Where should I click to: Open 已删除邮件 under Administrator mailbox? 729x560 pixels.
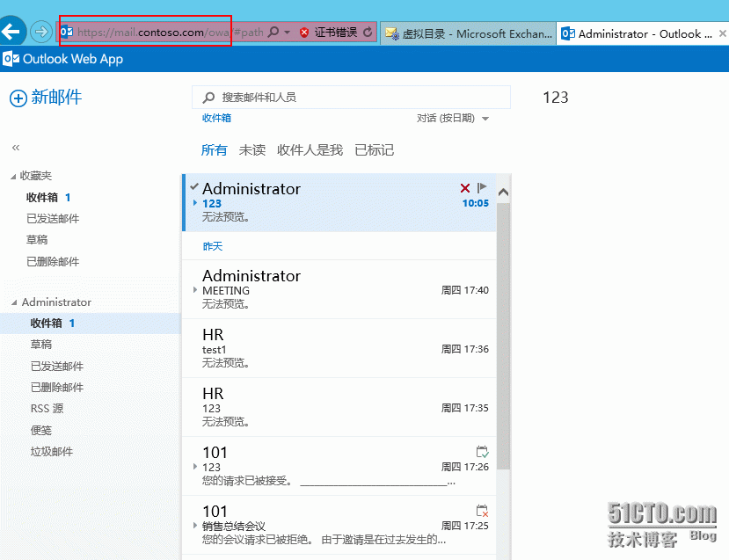click(x=57, y=387)
